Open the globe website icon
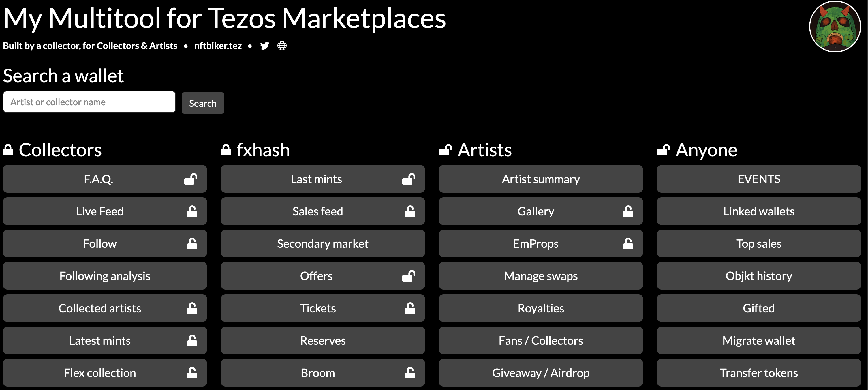Viewport: 868px width, 390px height. (282, 46)
